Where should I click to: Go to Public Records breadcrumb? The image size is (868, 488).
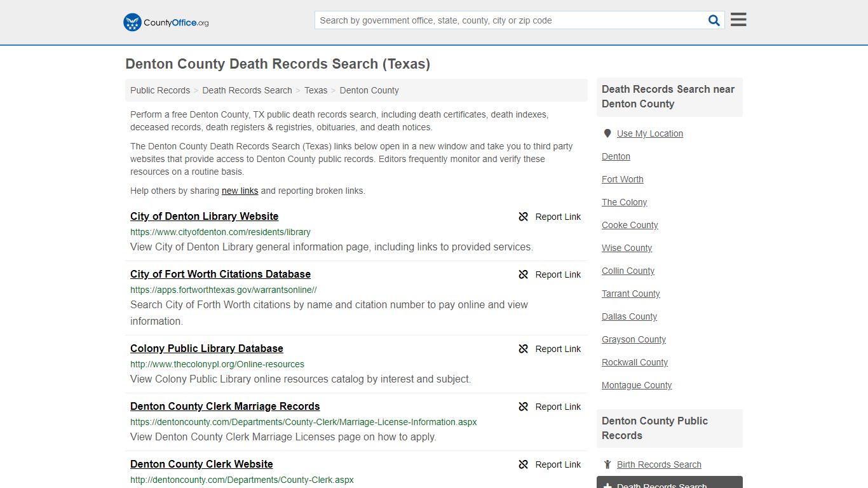point(160,90)
